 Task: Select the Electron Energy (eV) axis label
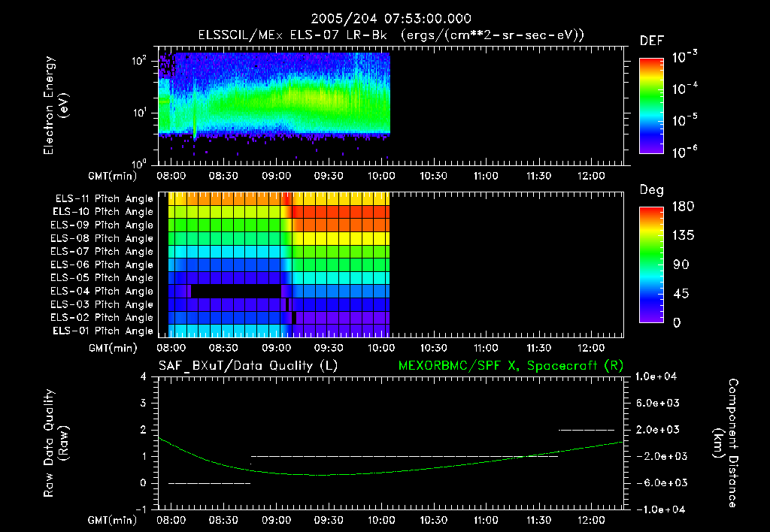click(56, 105)
